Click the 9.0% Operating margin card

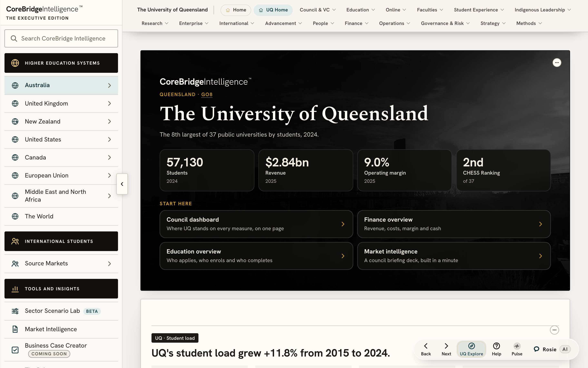point(404,170)
